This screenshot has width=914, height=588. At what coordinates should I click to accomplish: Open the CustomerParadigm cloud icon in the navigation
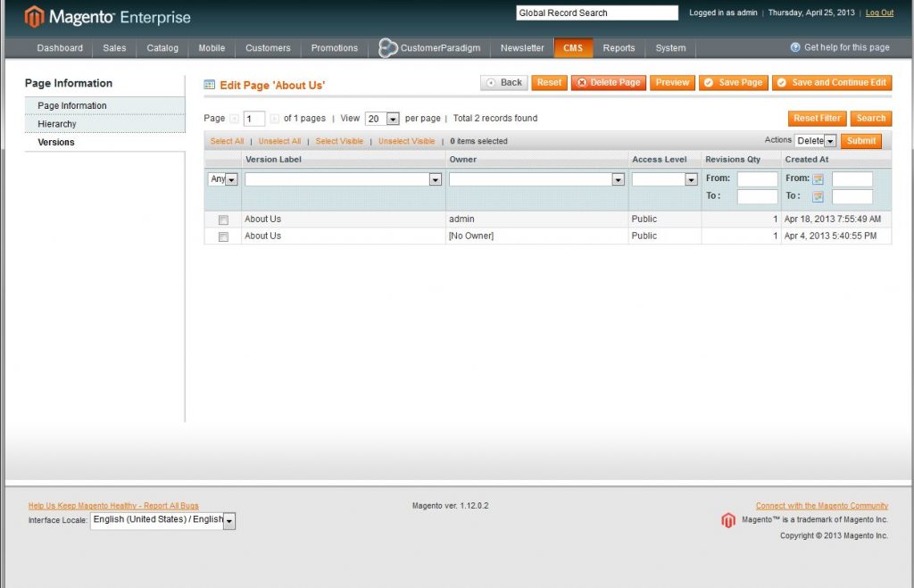tap(387, 47)
